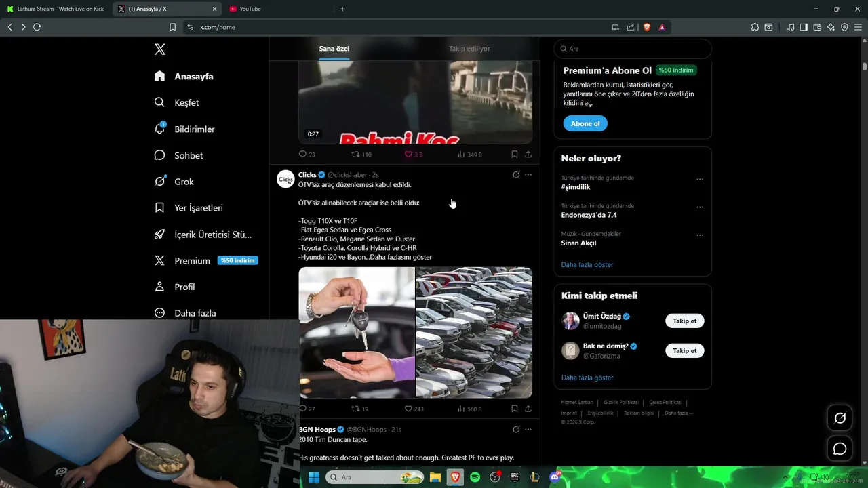This screenshot has height=488, width=868.
Task: Click the Grok icon on the Clicks post
Action: pyautogui.click(x=516, y=175)
